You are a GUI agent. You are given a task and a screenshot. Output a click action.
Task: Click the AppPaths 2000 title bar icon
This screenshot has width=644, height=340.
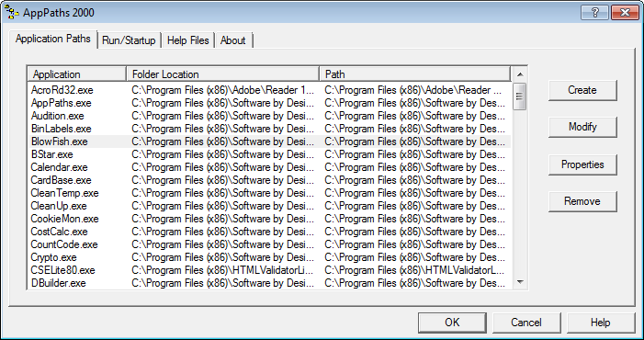point(12,12)
